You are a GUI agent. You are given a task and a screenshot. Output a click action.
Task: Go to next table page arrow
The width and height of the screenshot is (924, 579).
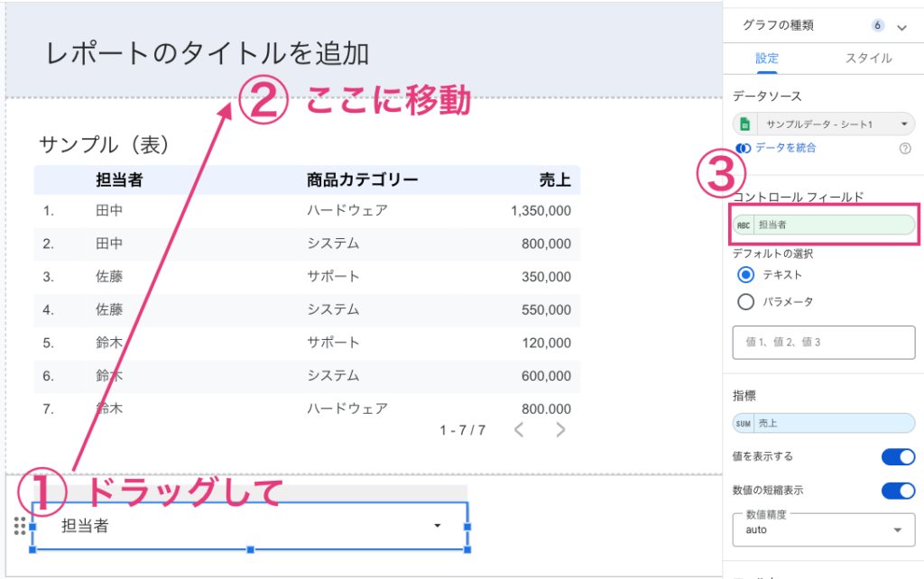click(x=560, y=430)
